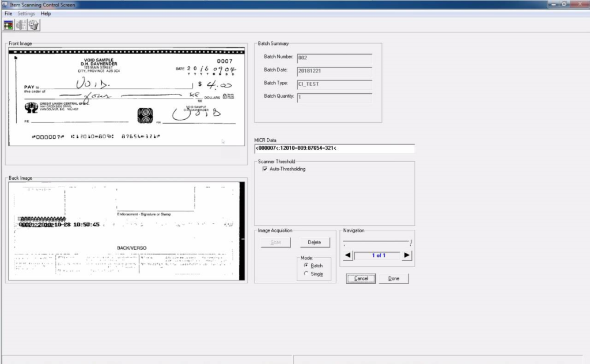Click the front cheque image
Screen dimensions: 590x364
pyautogui.click(x=126, y=97)
